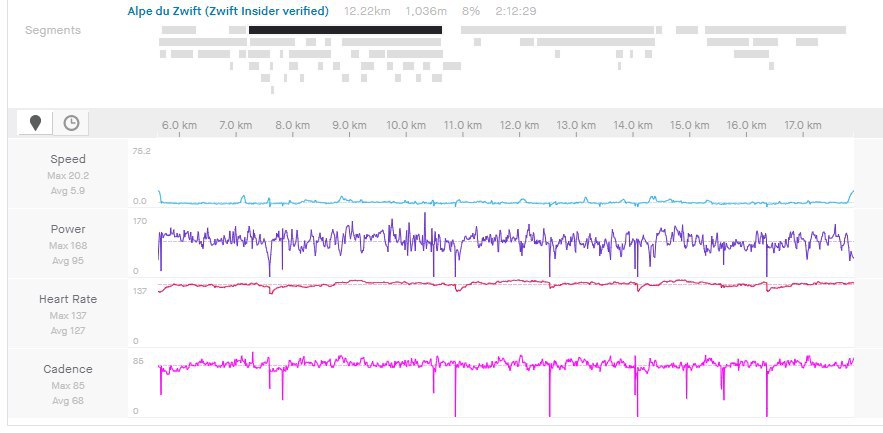Screen dimensions: 883x433
Task: Click Speed Max 20.2 value
Action: point(68,176)
